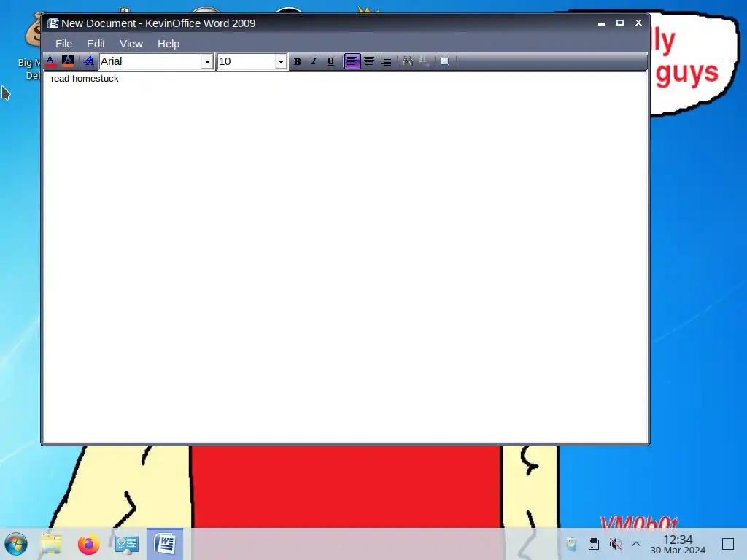The image size is (747, 560).
Task: Align text to the left
Action: 352,61
